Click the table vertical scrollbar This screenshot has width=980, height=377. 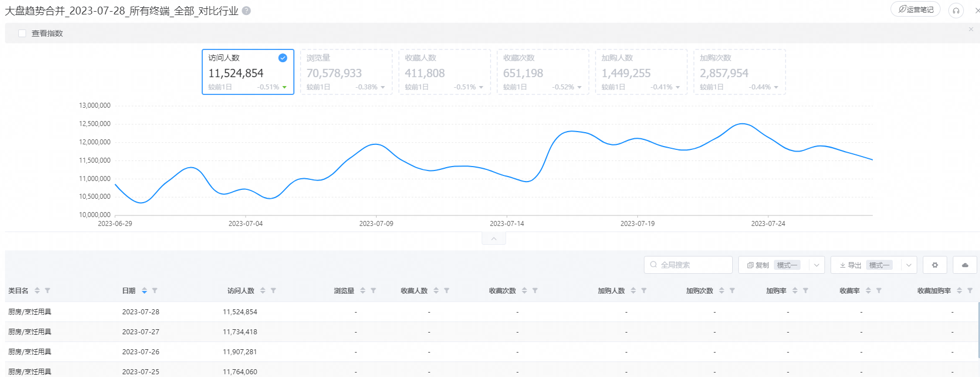pyautogui.click(x=978, y=330)
